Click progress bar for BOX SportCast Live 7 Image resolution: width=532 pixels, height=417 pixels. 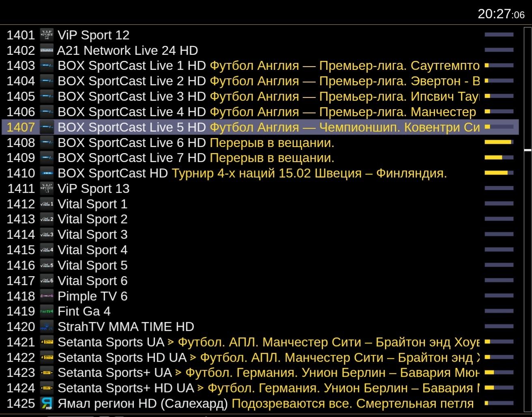pyautogui.click(x=499, y=158)
